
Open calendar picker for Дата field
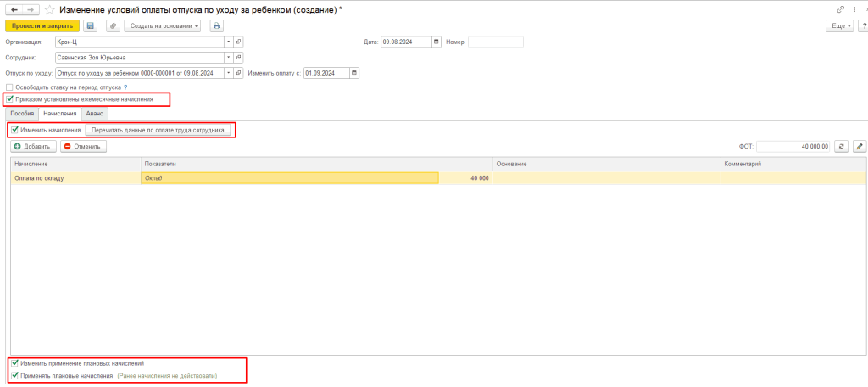(x=437, y=42)
